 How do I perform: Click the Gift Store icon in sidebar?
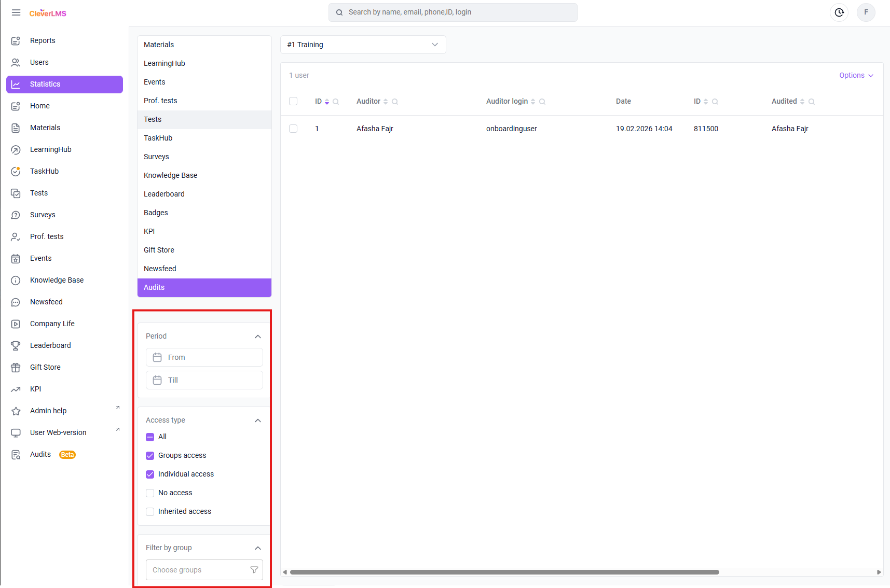click(16, 367)
